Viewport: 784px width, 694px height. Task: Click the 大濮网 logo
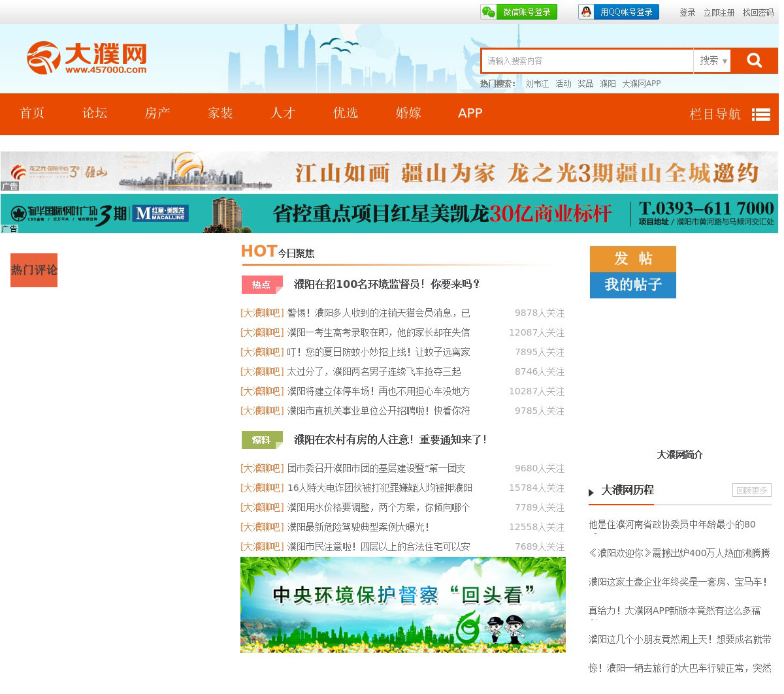coord(86,58)
